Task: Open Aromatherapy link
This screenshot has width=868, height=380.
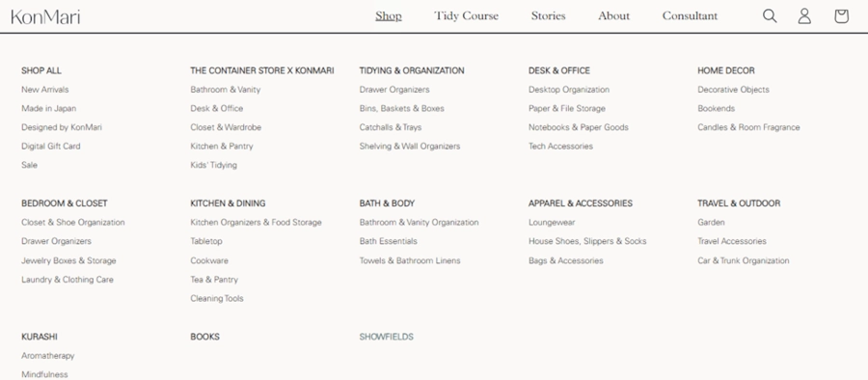Action: pos(47,356)
